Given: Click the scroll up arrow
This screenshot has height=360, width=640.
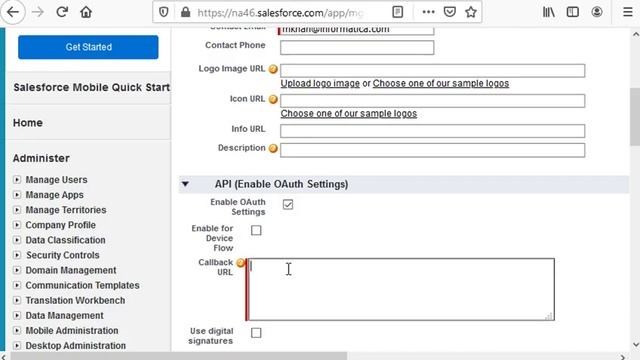Looking at the screenshot, I should point(636,35).
